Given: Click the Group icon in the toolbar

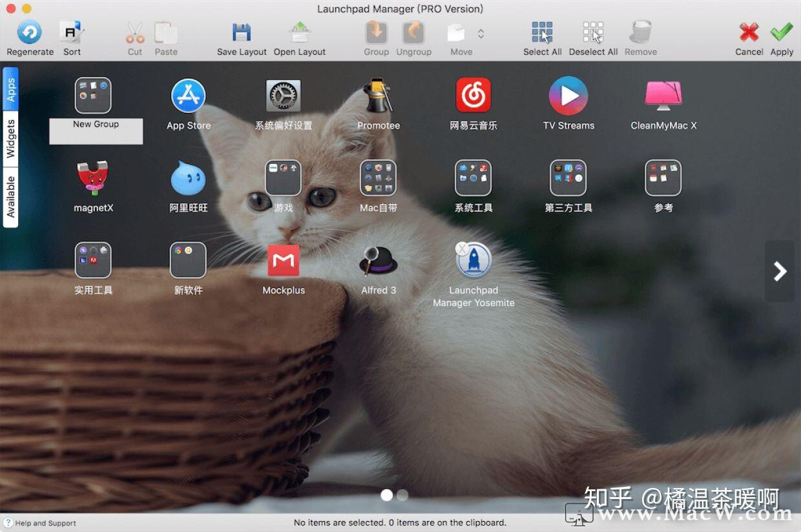Looking at the screenshot, I should [x=376, y=31].
